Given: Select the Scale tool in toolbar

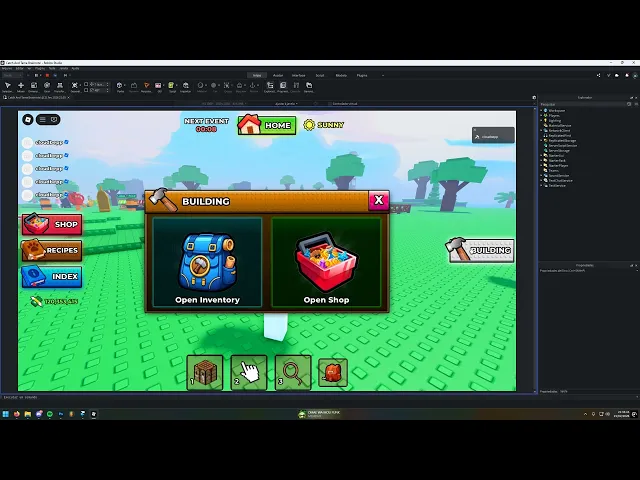Looking at the screenshot, I should 34,85.
